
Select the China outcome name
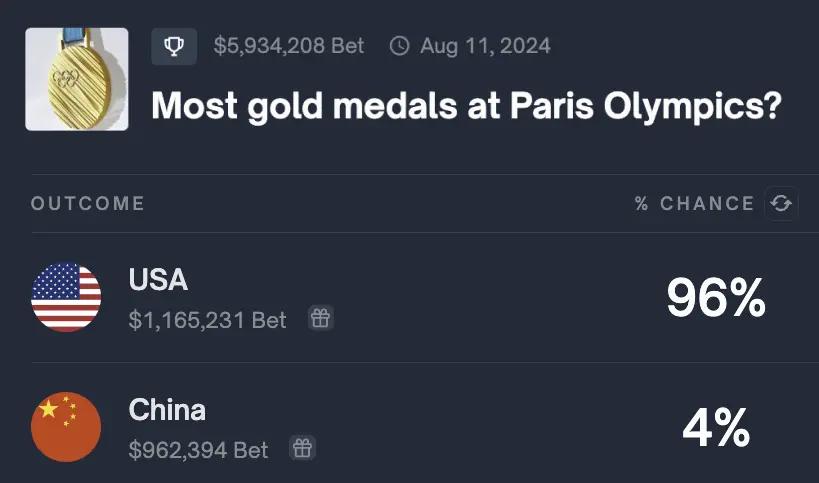pyautogui.click(x=167, y=410)
